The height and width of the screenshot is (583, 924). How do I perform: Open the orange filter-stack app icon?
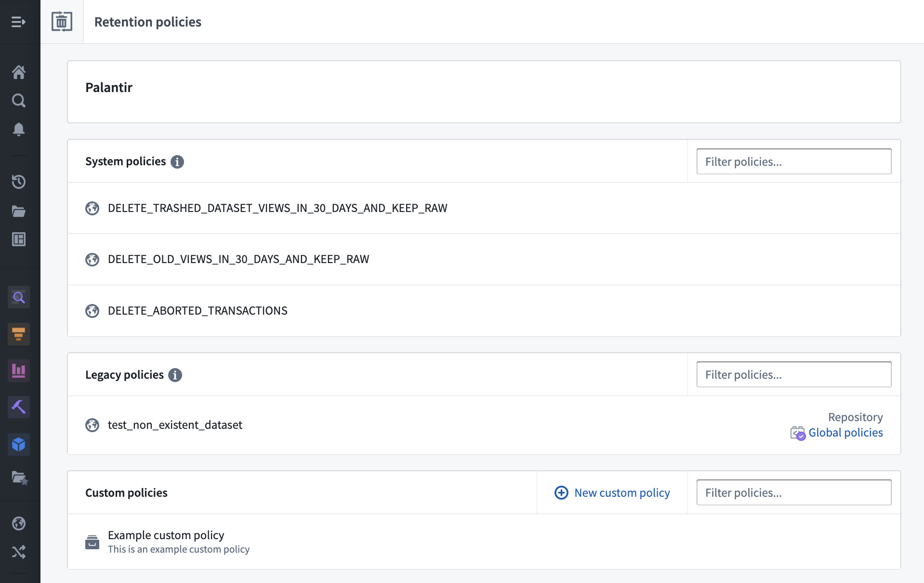tap(19, 334)
